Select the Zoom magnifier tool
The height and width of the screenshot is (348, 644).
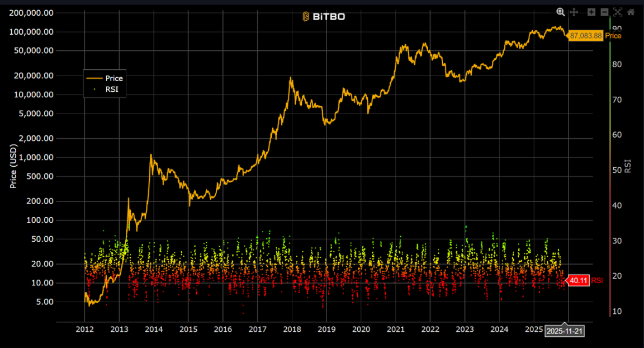[x=560, y=12]
